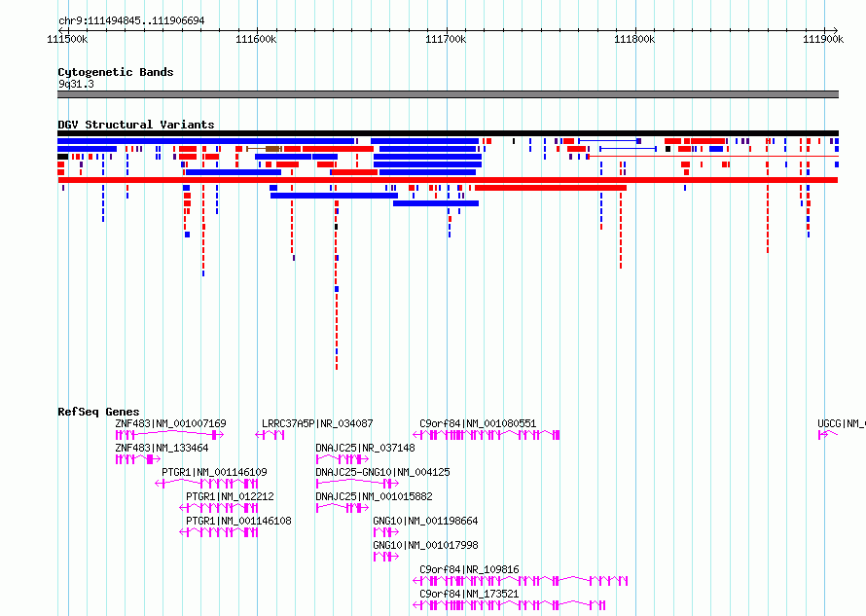Viewport: 866px width, 616px height.
Task: Select the GNG10|NM_001017998 gene model glyph
Action: 386,557
